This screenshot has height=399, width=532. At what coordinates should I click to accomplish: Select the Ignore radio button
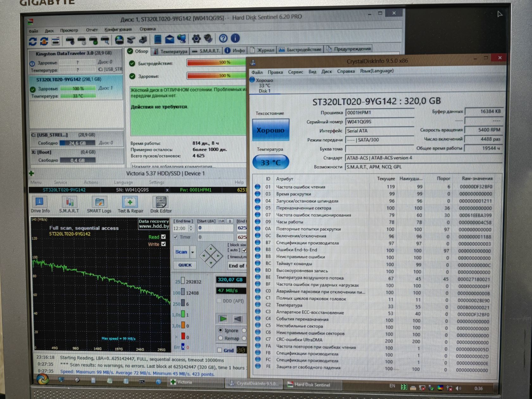click(x=220, y=330)
